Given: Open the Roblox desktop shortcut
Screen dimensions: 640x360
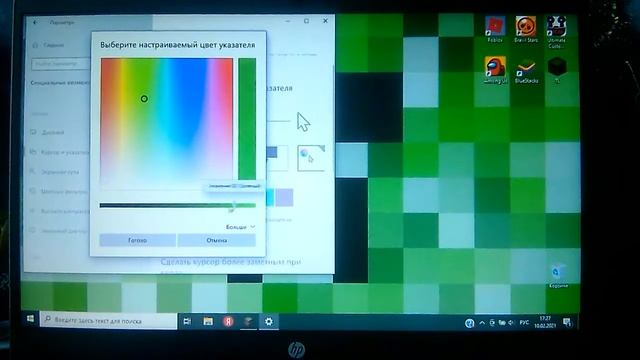Looking at the screenshot, I should coord(495,29).
